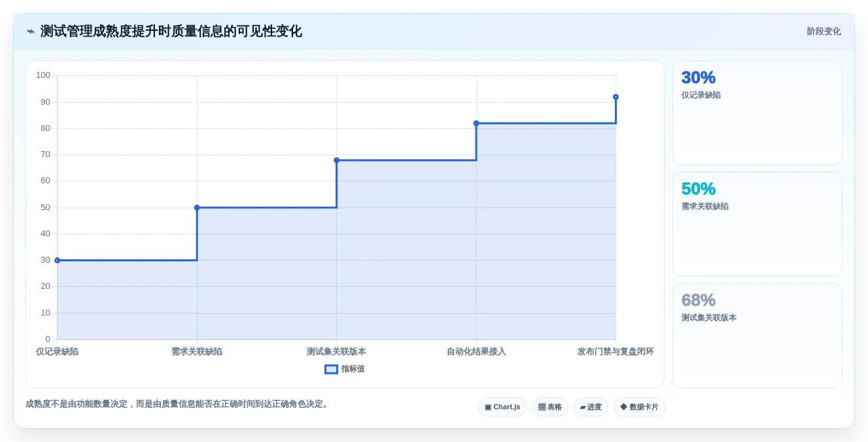Click the y-axis value 50
The width and height of the screenshot is (868, 442).
point(45,208)
